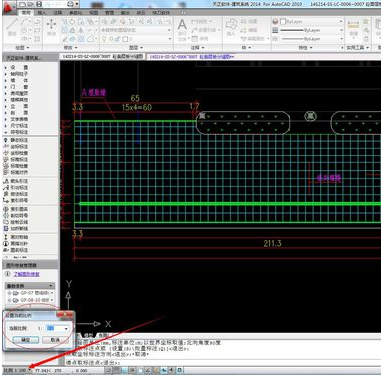Click the 坐标检查 tool in sidebar
This screenshot has height=378, width=381.
pos(16,153)
